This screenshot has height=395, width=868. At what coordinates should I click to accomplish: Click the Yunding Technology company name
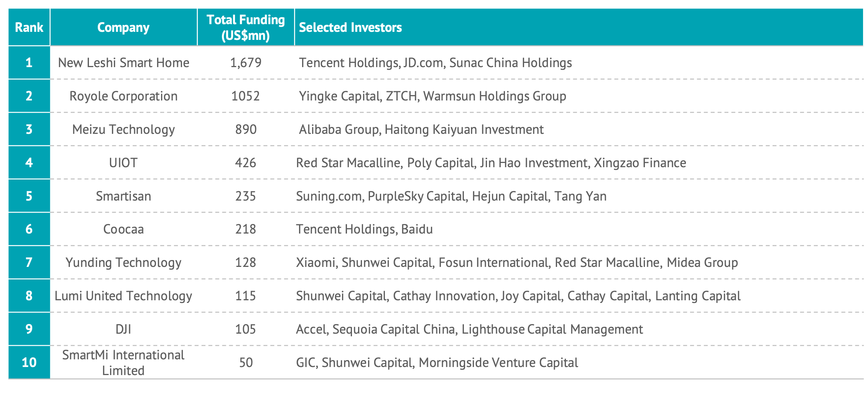click(x=123, y=262)
